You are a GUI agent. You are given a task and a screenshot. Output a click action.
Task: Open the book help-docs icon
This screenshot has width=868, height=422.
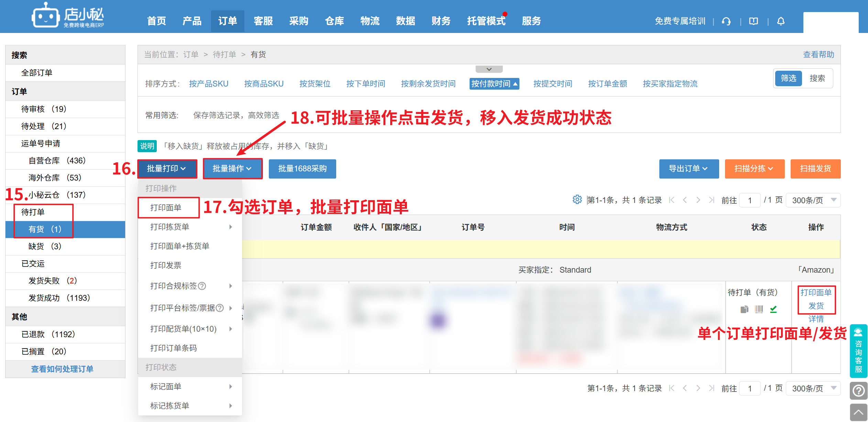click(x=754, y=21)
